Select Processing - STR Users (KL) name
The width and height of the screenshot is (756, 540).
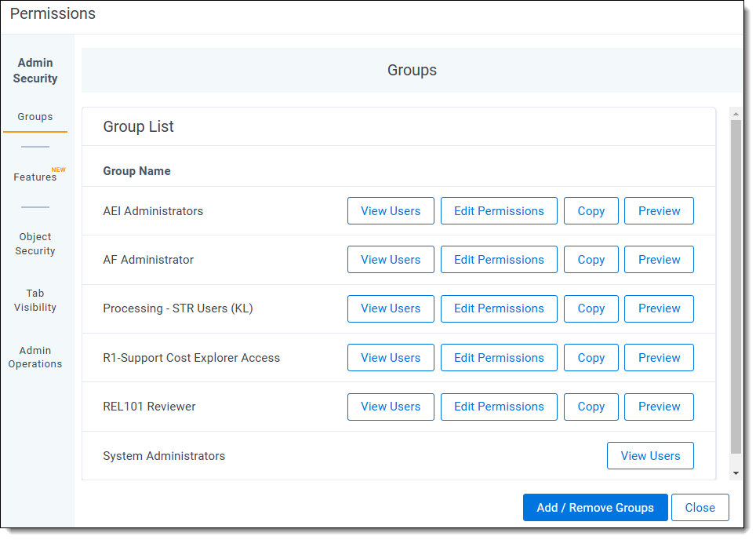coord(178,308)
